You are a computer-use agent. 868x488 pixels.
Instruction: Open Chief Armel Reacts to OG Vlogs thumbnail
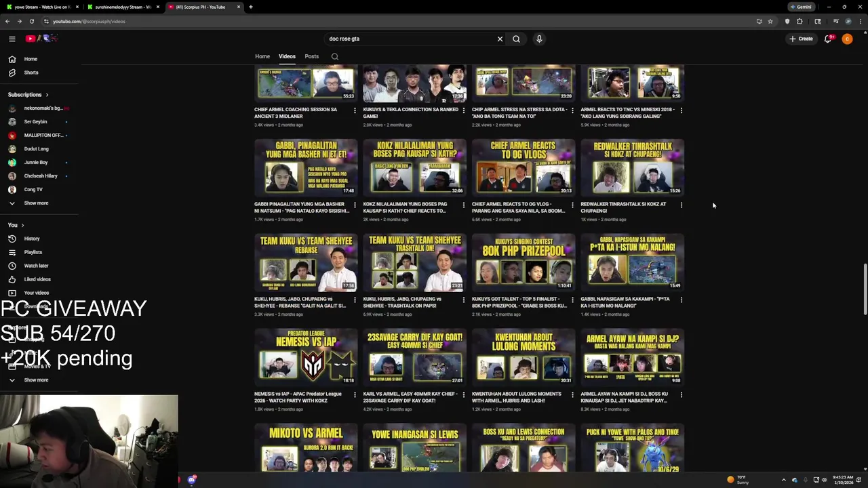click(x=524, y=168)
